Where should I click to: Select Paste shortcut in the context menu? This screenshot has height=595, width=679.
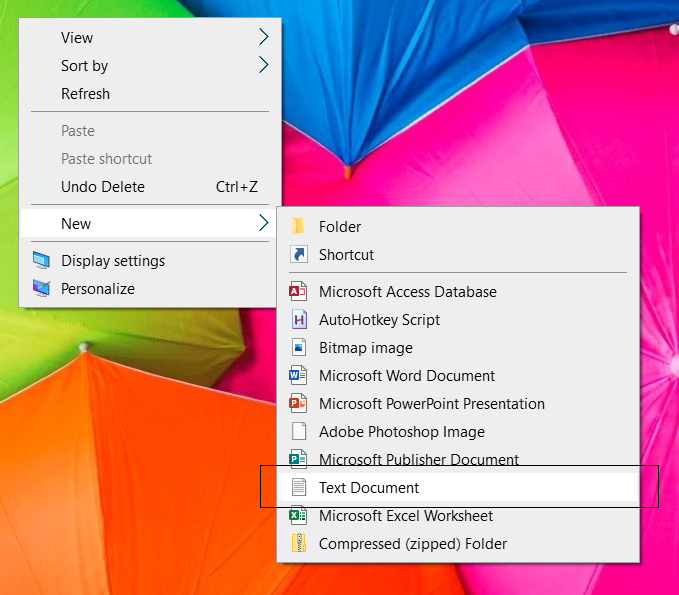[x=150, y=158]
